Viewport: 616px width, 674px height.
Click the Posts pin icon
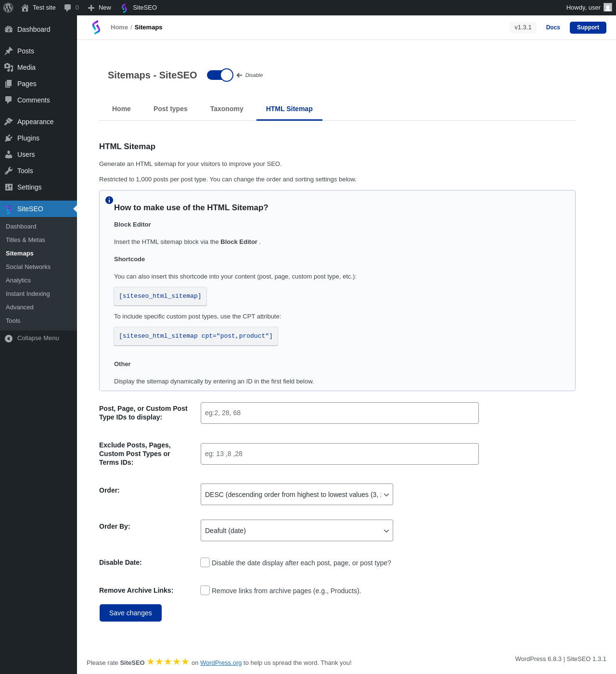9,51
